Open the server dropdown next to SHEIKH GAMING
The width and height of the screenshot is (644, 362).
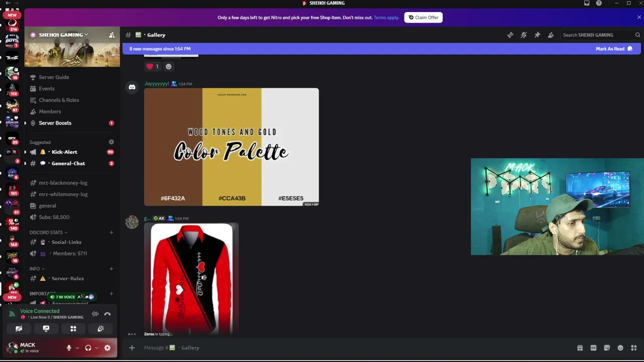pos(86,35)
